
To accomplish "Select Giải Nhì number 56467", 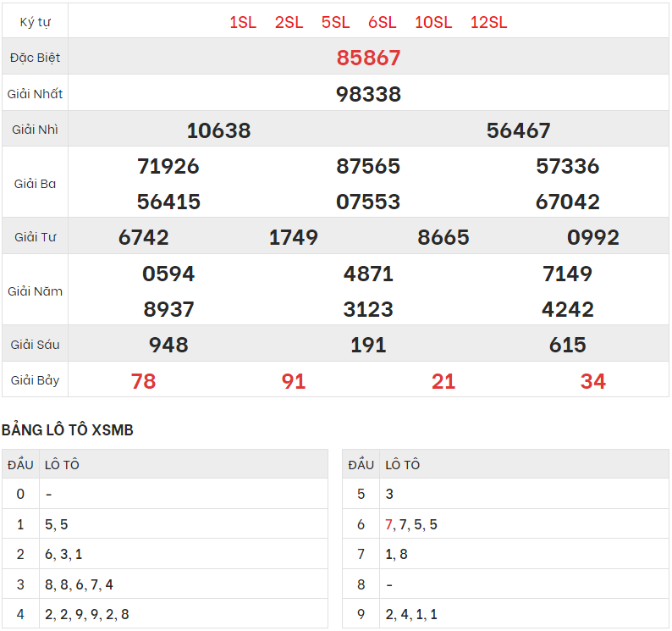I will click(x=518, y=130).
